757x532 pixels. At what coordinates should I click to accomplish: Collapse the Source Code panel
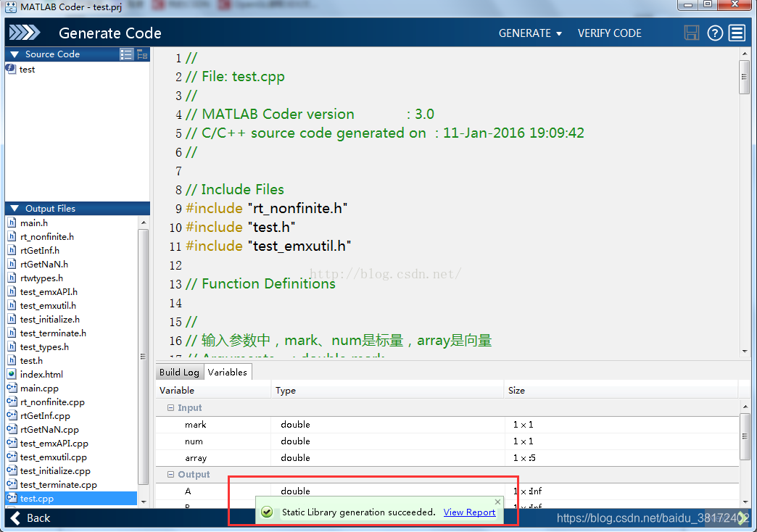[14, 54]
